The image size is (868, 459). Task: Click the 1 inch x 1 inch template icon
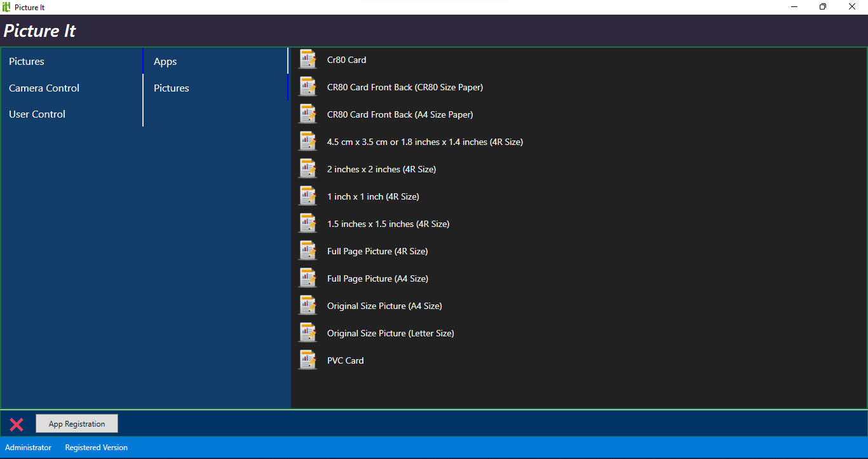308,196
